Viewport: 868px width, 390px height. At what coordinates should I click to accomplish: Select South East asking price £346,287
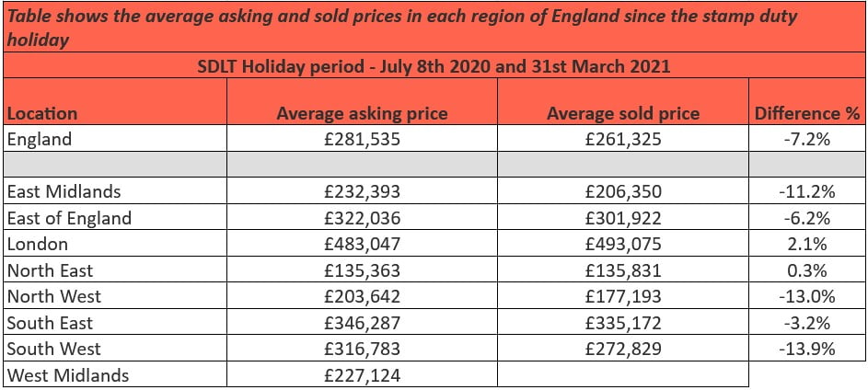(x=362, y=323)
